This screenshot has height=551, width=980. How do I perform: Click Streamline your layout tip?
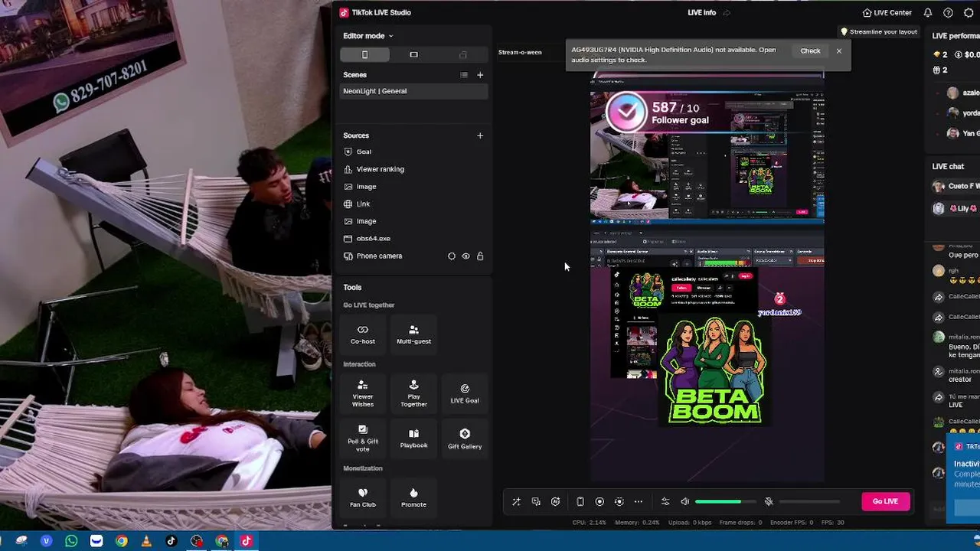pyautogui.click(x=879, y=32)
